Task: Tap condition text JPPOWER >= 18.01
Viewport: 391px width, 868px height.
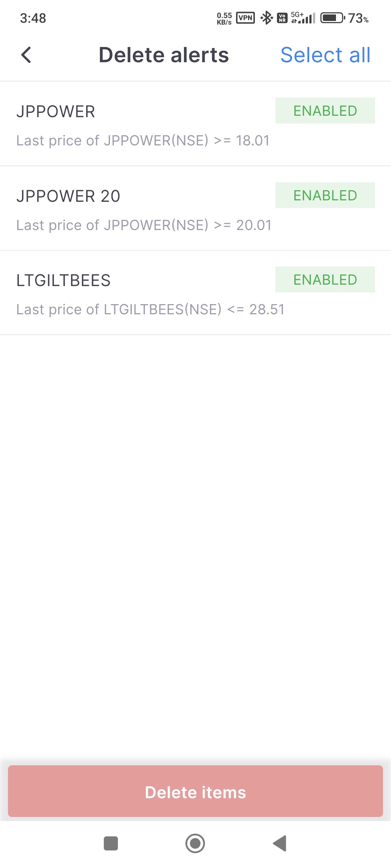Action: pos(143,140)
